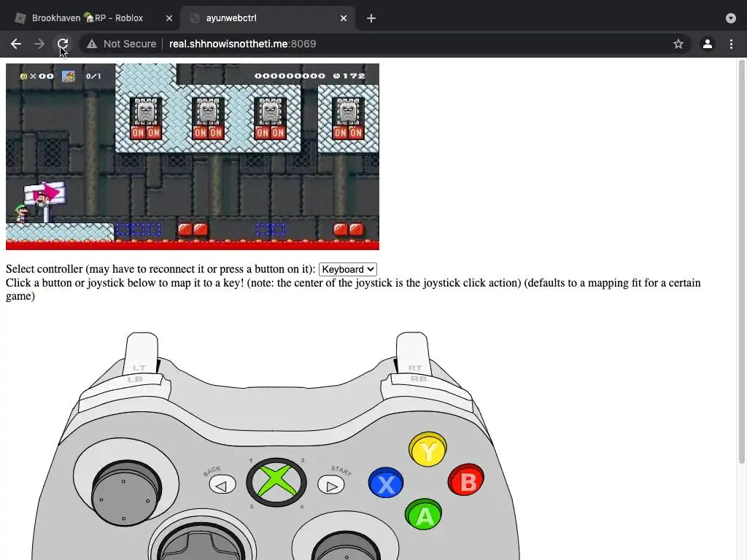Click the red B controller button

pyautogui.click(x=466, y=480)
